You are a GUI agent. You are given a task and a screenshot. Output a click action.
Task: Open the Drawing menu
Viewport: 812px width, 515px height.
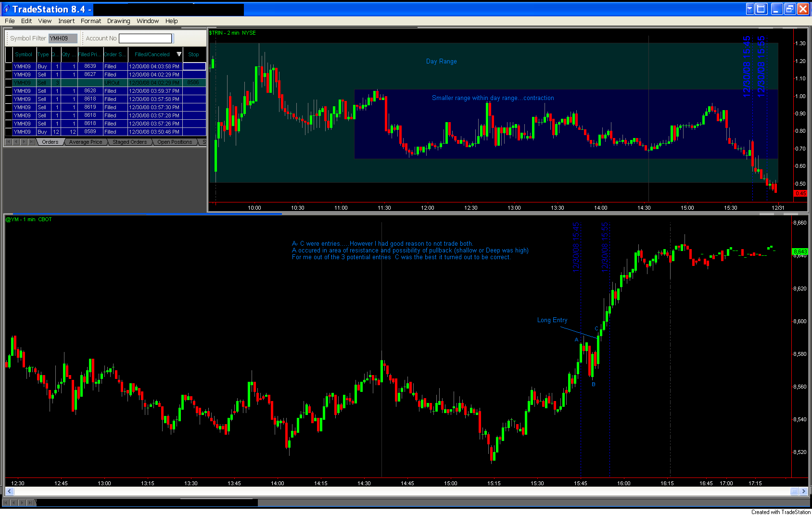click(x=119, y=21)
